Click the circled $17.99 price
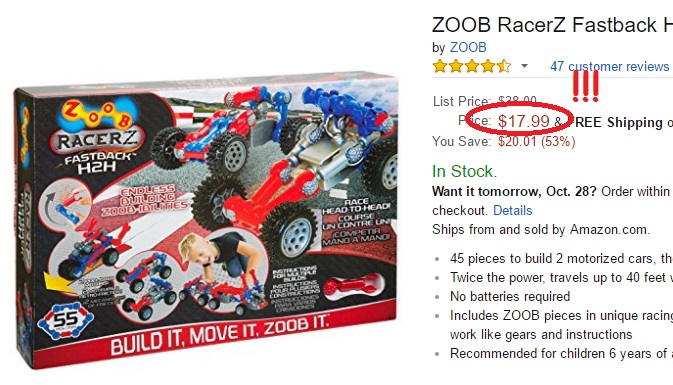This screenshot has width=673, height=385. [x=524, y=121]
